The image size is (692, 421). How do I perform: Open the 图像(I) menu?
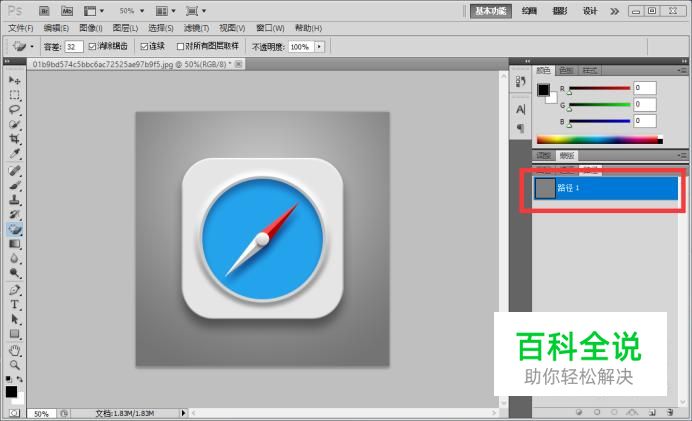click(x=90, y=28)
